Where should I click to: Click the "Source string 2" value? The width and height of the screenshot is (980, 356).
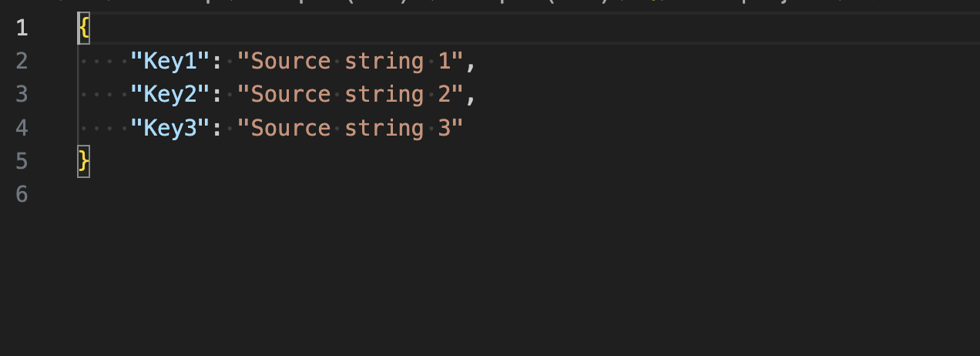pos(350,94)
